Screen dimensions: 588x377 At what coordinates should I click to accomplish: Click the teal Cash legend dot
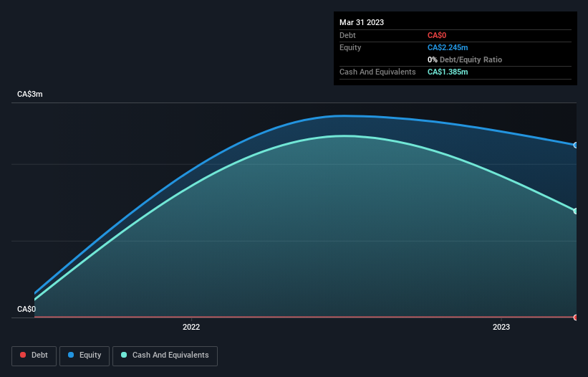[x=124, y=355]
